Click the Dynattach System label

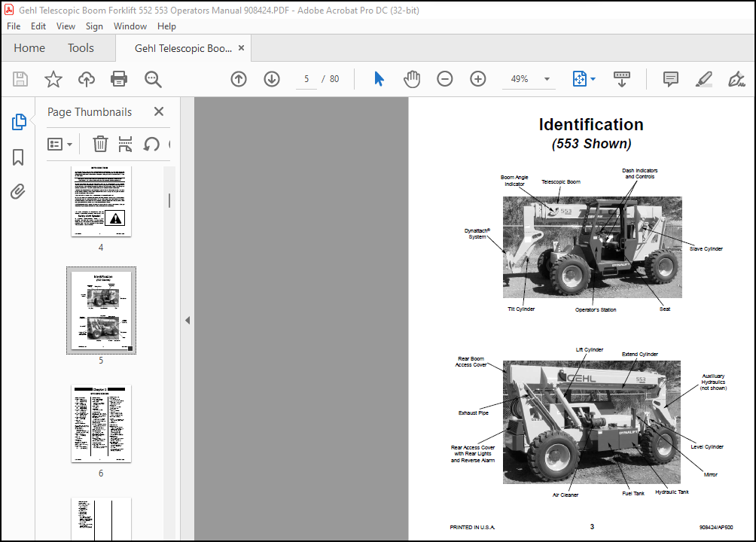(477, 233)
